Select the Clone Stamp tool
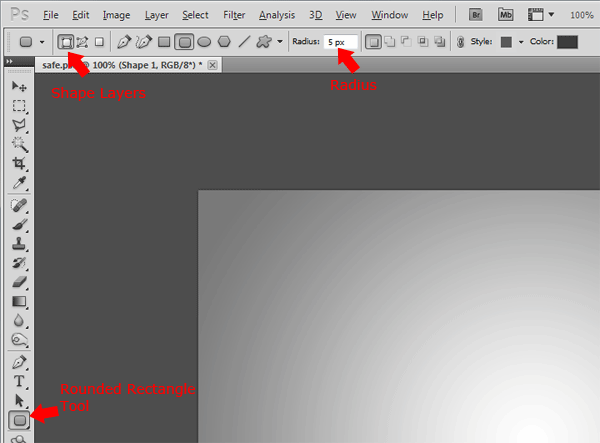The width and height of the screenshot is (600, 443). (x=19, y=244)
